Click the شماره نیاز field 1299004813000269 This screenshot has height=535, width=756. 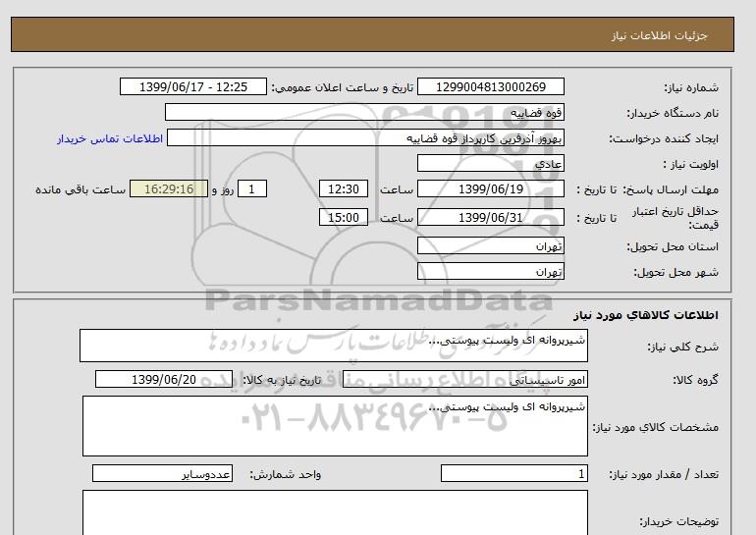pos(490,86)
